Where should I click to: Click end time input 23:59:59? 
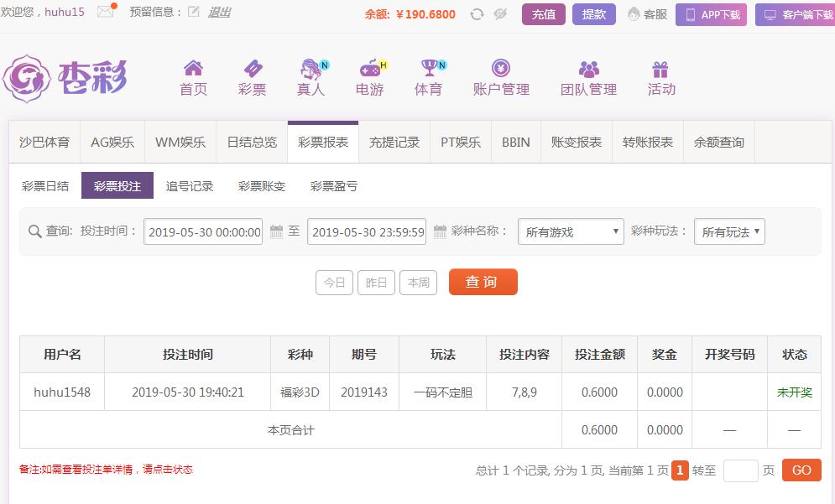tap(367, 231)
